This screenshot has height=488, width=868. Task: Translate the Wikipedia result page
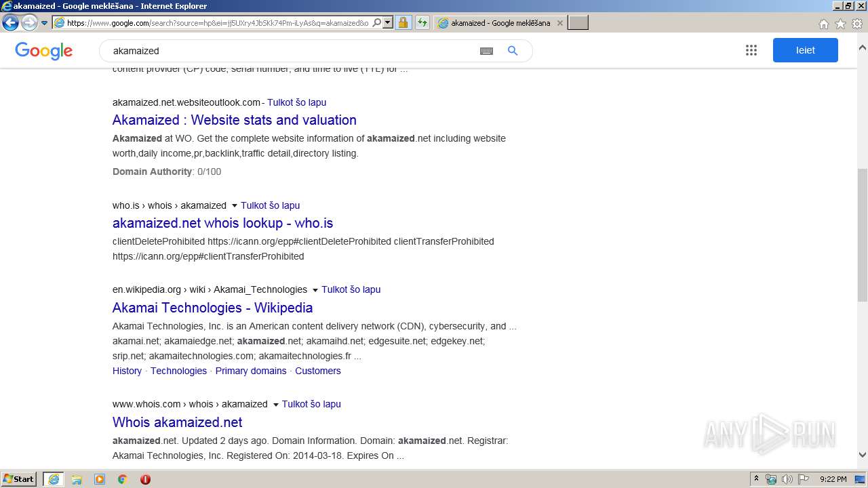(x=351, y=289)
